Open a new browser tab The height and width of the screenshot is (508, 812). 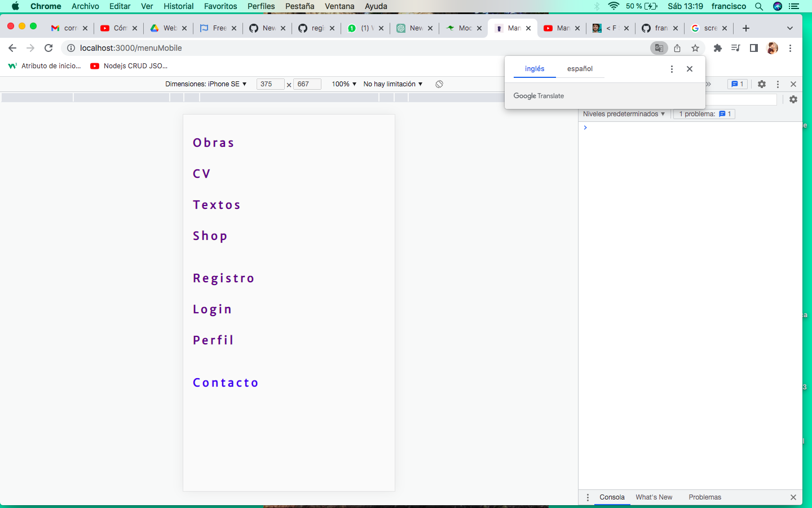click(746, 28)
